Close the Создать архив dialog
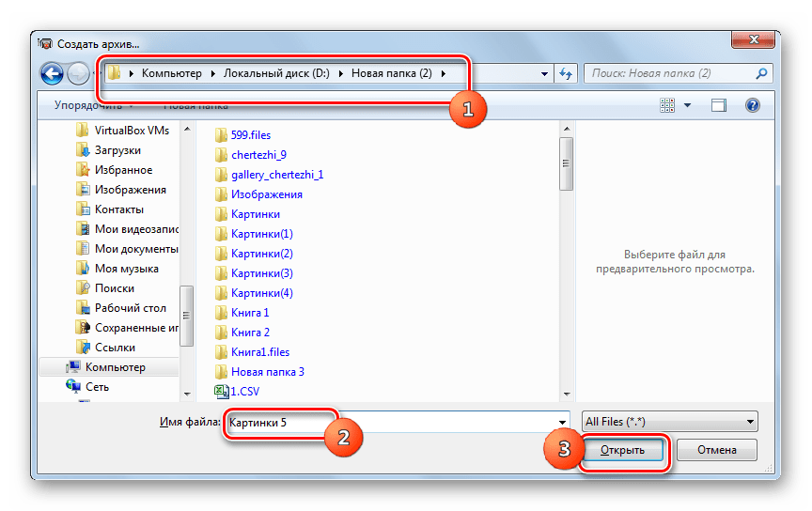 [754, 39]
